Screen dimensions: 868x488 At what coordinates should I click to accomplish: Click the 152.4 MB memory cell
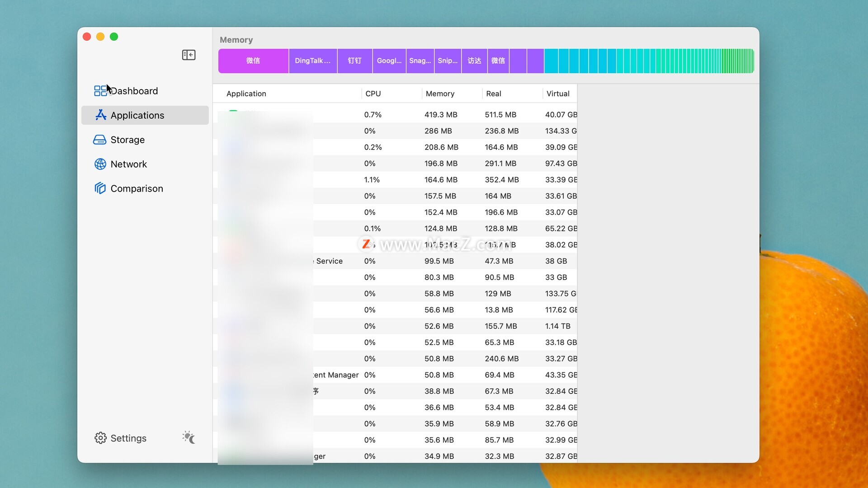pos(441,212)
